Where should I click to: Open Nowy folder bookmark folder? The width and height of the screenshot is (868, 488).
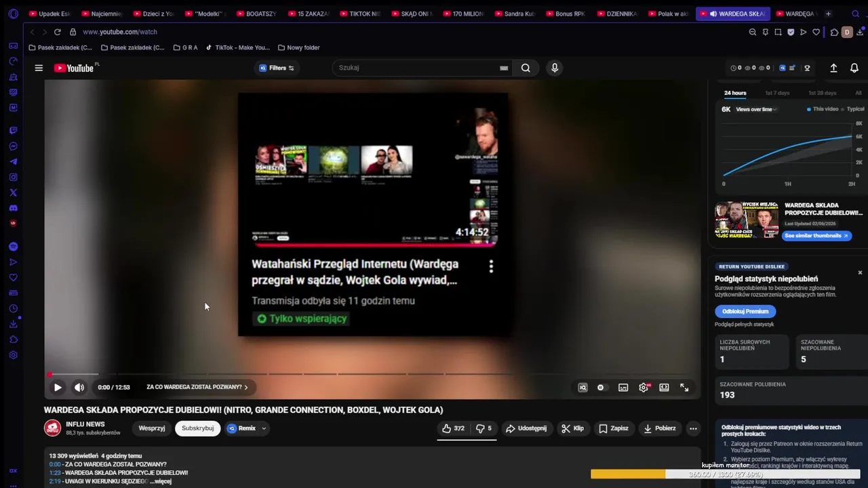(x=298, y=47)
